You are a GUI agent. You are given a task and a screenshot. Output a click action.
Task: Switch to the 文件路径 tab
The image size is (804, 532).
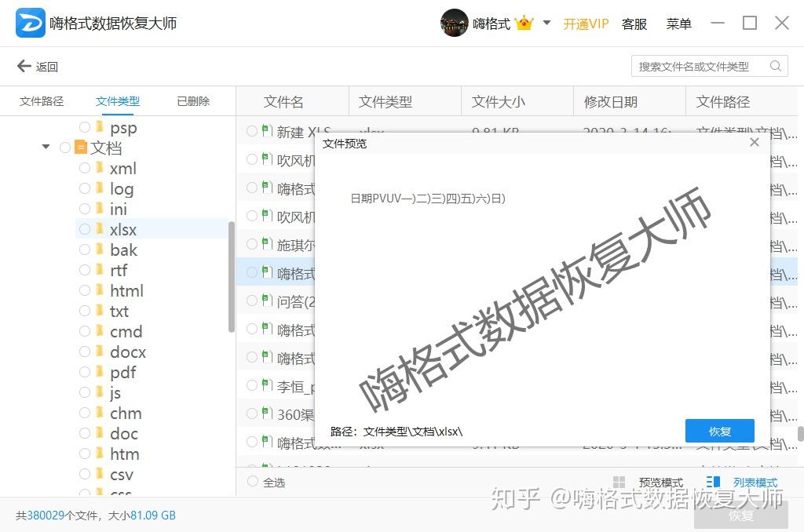tap(42, 101)
